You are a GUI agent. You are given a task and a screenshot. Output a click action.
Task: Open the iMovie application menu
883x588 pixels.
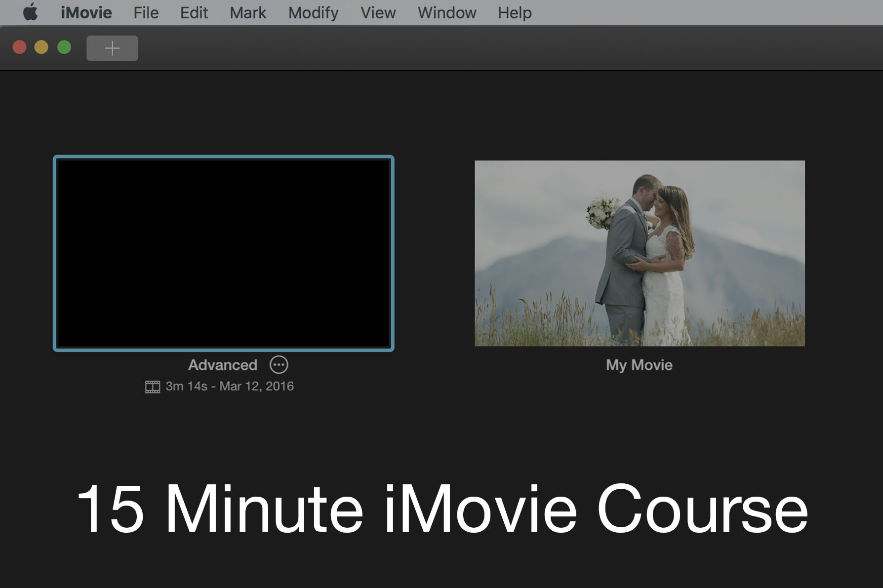pyautogui.click(x=86, y=12)
